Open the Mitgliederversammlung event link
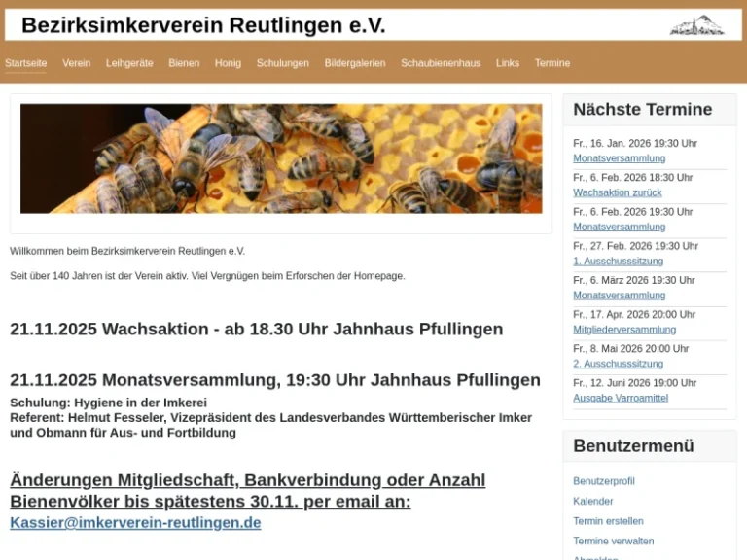Viewport: 747px width, 560px height. pos(624,330)
